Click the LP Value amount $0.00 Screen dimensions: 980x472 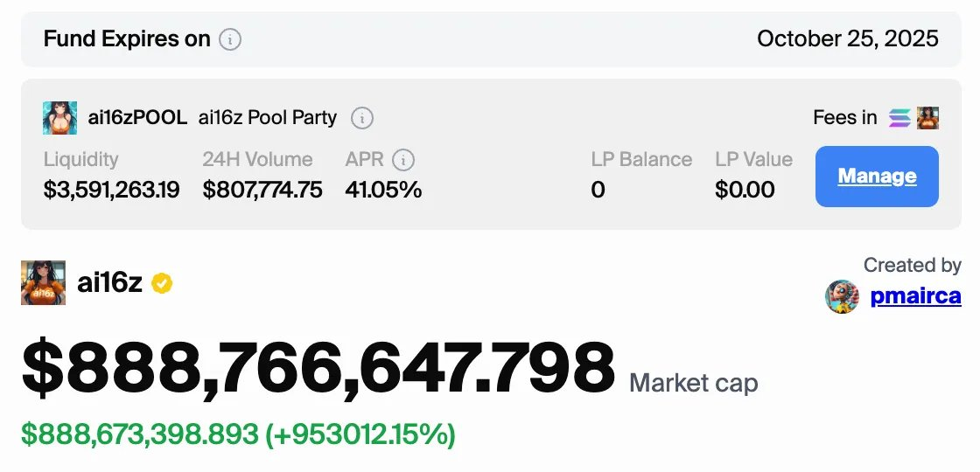[x=745, y=190]
